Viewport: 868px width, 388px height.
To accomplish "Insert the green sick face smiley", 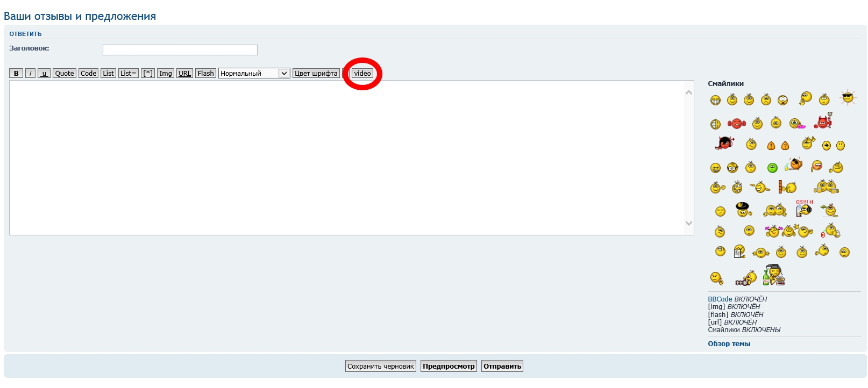I will point(772,168).
